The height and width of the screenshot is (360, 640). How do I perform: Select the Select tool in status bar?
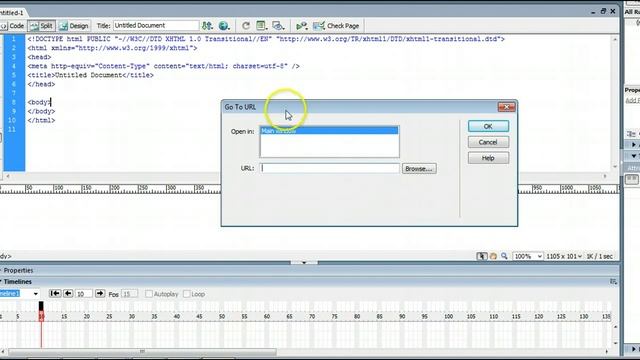(482, 256)
